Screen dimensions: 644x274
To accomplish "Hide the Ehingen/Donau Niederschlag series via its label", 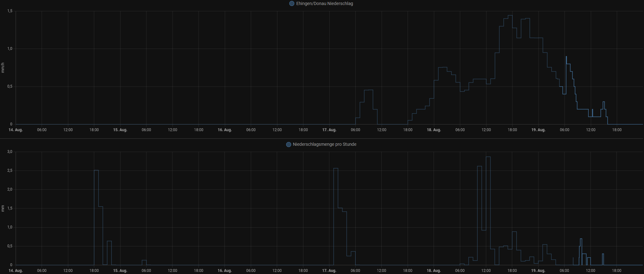I will 324,3.
